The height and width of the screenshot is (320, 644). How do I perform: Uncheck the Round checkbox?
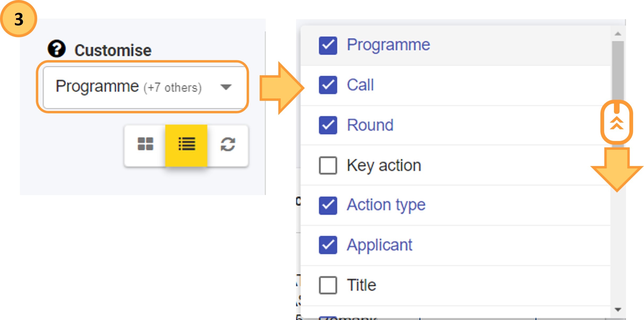(x=328, y=125)
